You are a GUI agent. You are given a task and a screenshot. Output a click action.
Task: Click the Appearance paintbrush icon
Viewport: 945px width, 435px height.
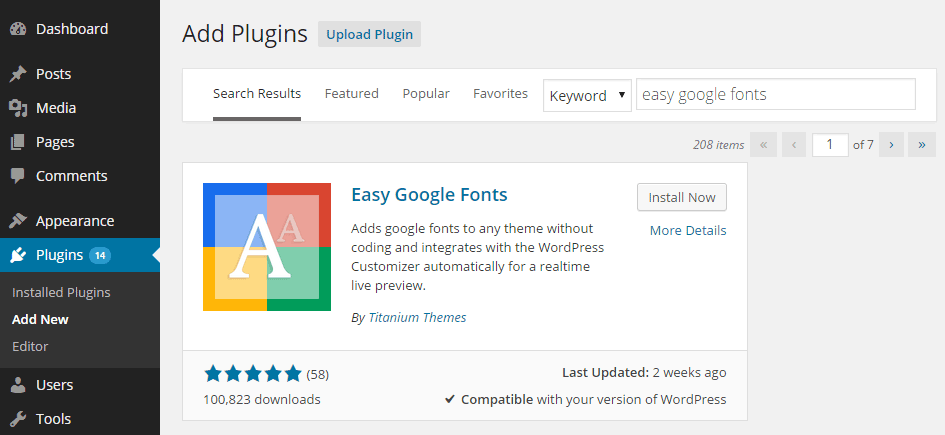pos(17,221)
